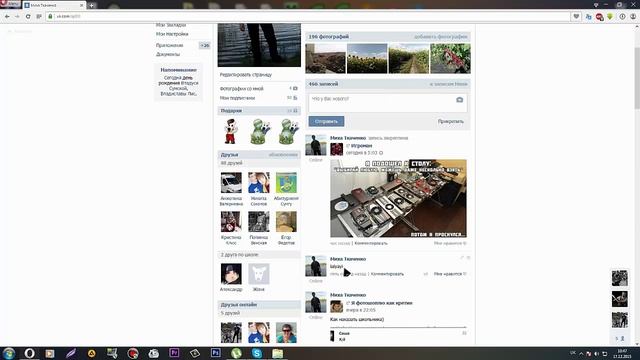Screen dimensions: 640x360
Task: Open the graphics cards meme image
Action: click(398, 198)
